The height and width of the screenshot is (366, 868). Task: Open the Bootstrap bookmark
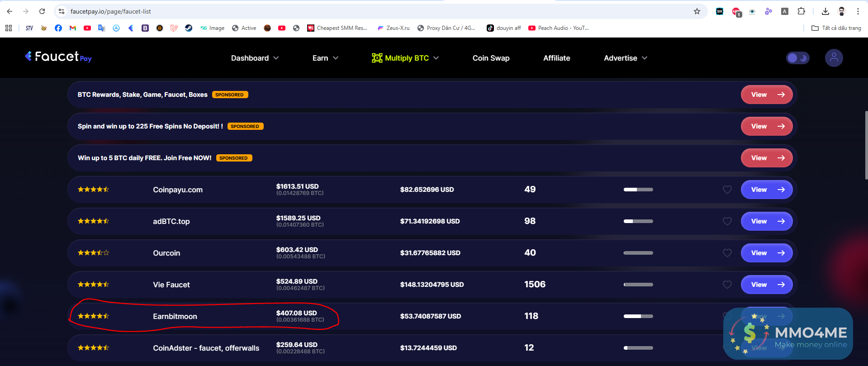145,28
